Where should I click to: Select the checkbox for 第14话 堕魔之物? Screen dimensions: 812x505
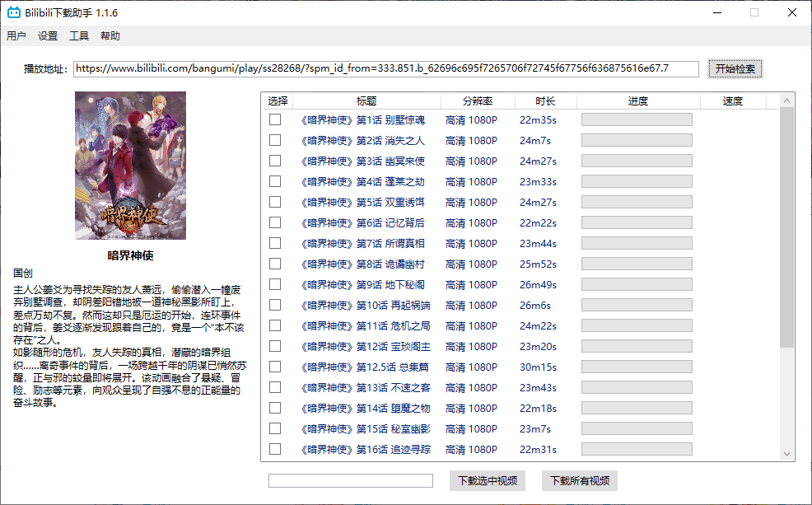(275, 408)
